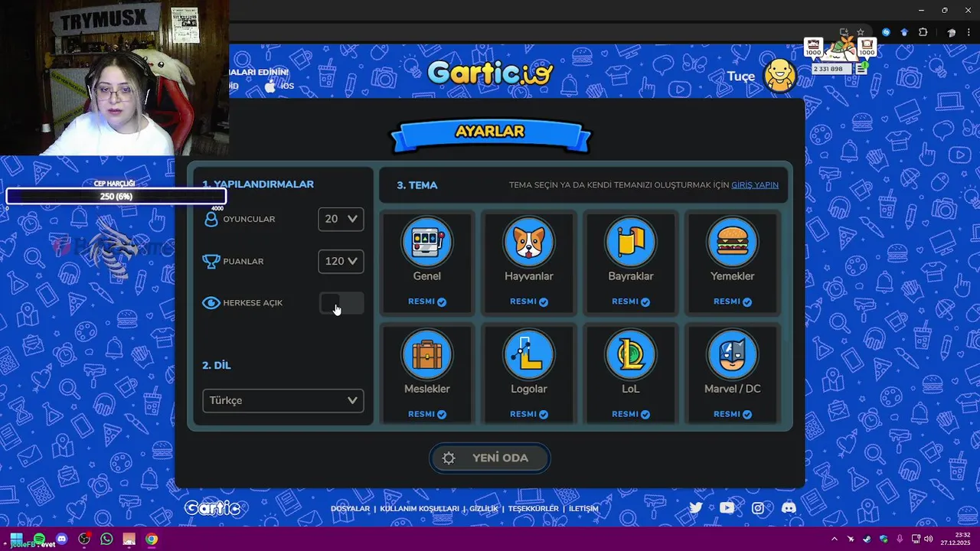Click the Genel card Resmi badge

pyautogui.click(x=427, y=302)
